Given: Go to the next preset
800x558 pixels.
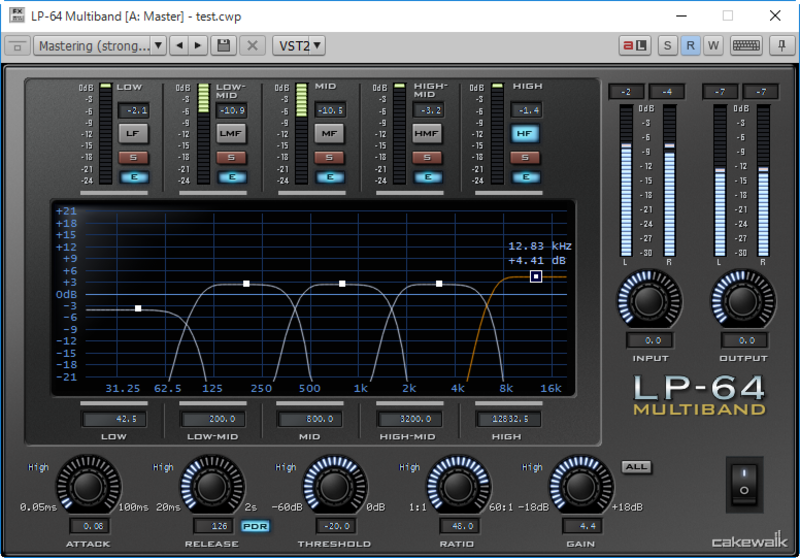Looking at the screenshot, I should click(x=198, y=46).
